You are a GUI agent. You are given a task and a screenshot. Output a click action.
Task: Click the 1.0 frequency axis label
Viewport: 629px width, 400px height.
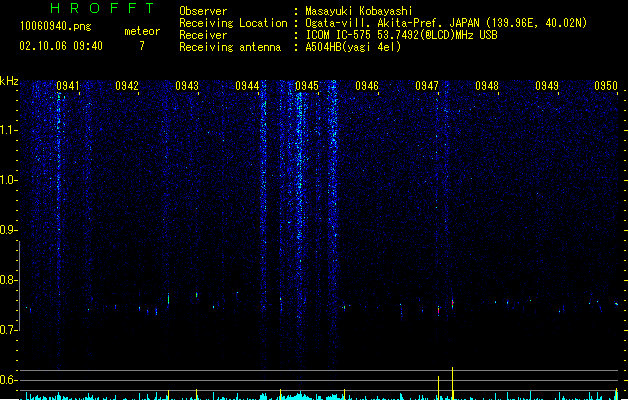(x=8, y=180)
